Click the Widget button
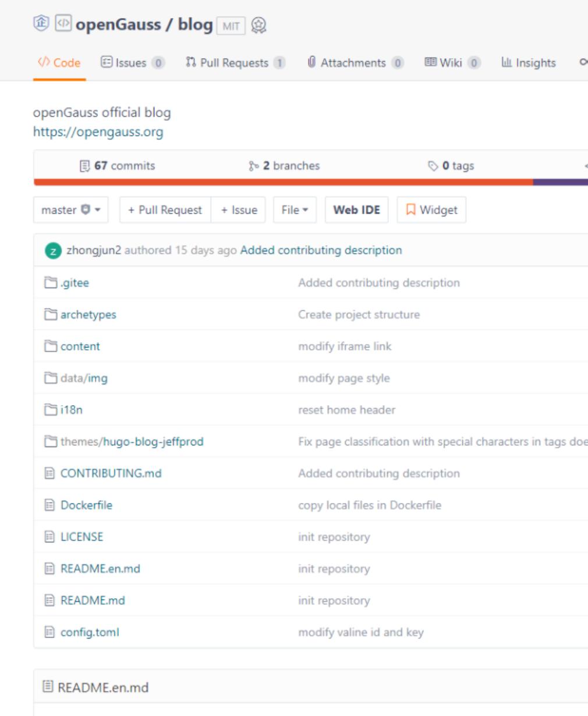The width and height of the screenshot is (588, 716). pyautogui.click(x=431, y=210)
